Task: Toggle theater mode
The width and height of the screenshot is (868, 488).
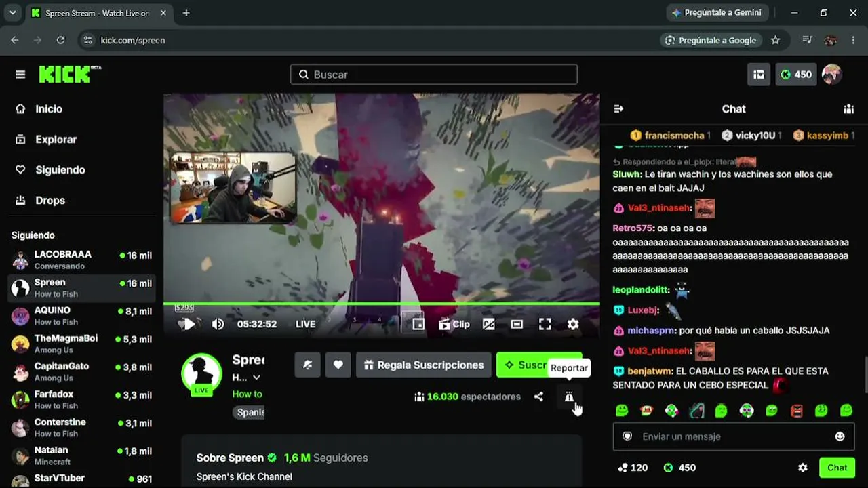Action: [517, 324]
